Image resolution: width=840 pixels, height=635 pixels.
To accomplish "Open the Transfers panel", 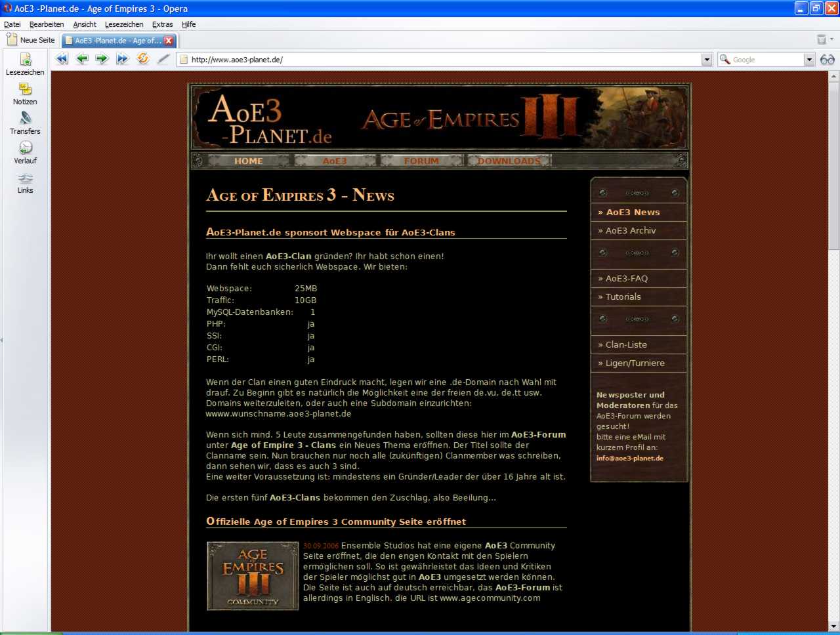I will click(25, 123).
